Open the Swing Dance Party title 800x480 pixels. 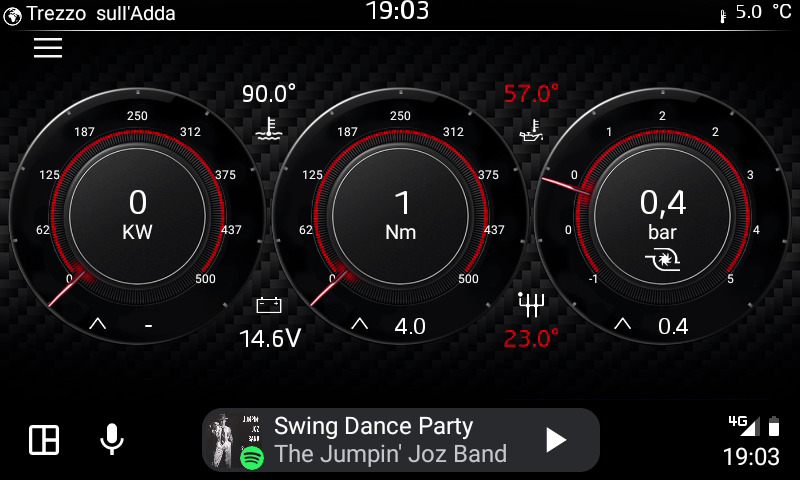pos(373,426)
